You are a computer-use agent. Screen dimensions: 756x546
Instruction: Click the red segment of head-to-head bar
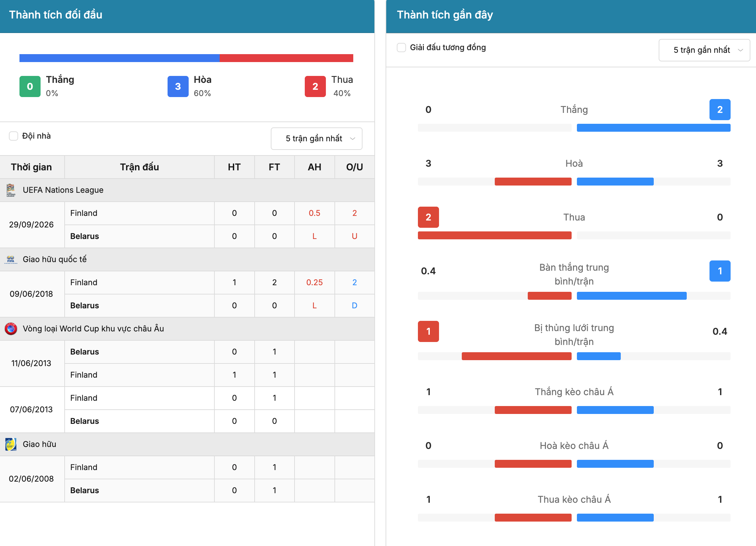287,58
